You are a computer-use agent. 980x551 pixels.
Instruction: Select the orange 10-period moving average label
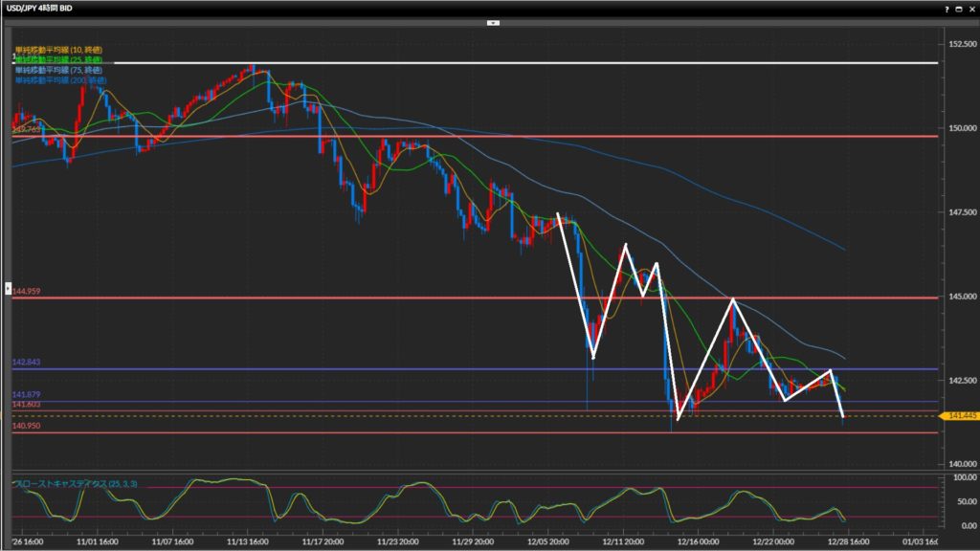point(57,50)
